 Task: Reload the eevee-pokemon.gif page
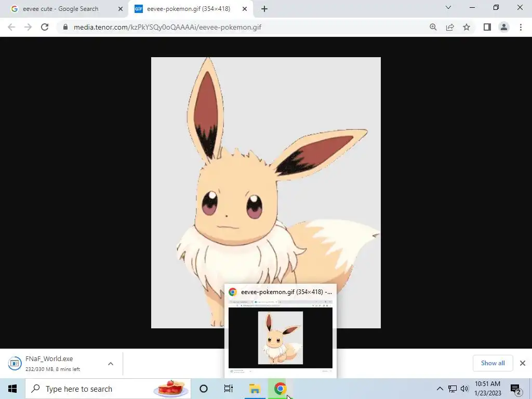pos(45,27)
